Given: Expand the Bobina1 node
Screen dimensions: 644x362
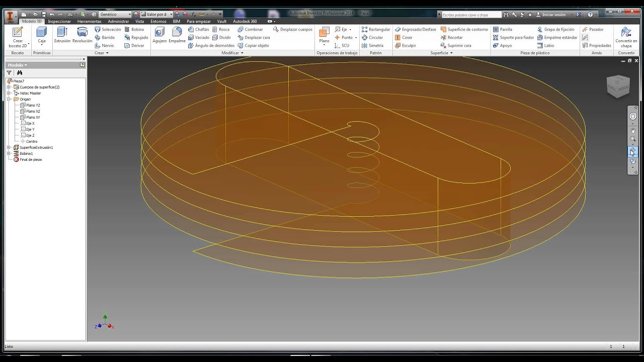Looking at the screenshot, I should coord(9,153).
